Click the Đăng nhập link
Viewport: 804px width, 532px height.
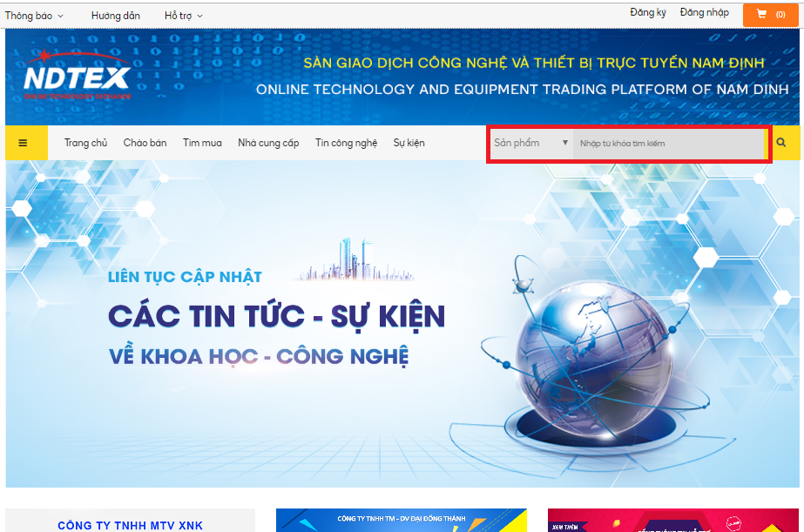pos(704,12)
